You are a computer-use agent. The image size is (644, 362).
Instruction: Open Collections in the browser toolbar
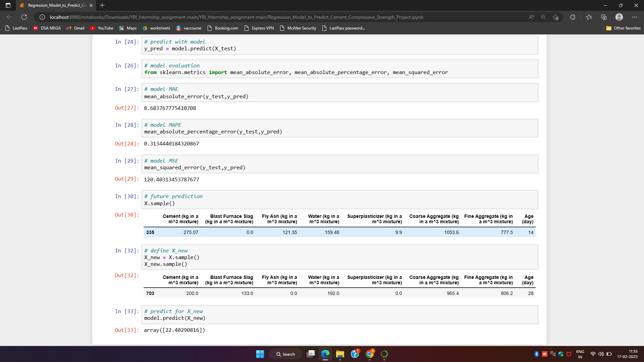pyautogui.click(x=604, y=17)
